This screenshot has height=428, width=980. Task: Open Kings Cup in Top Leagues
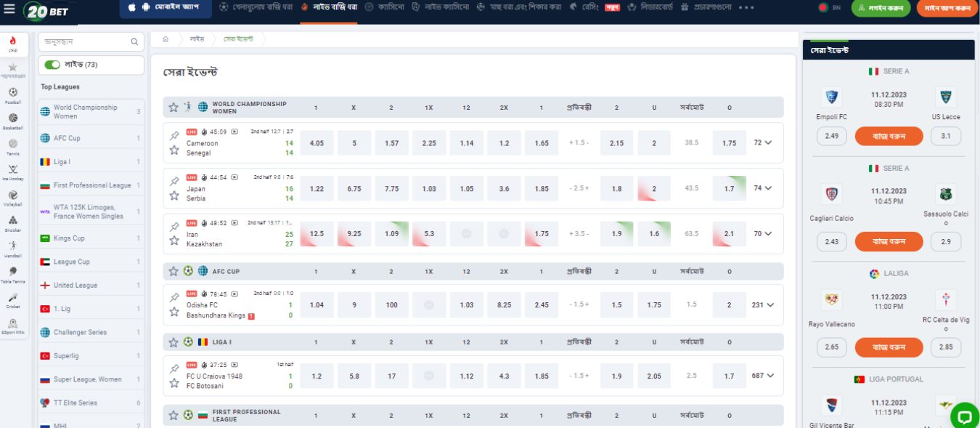click(x=91, y=238)
